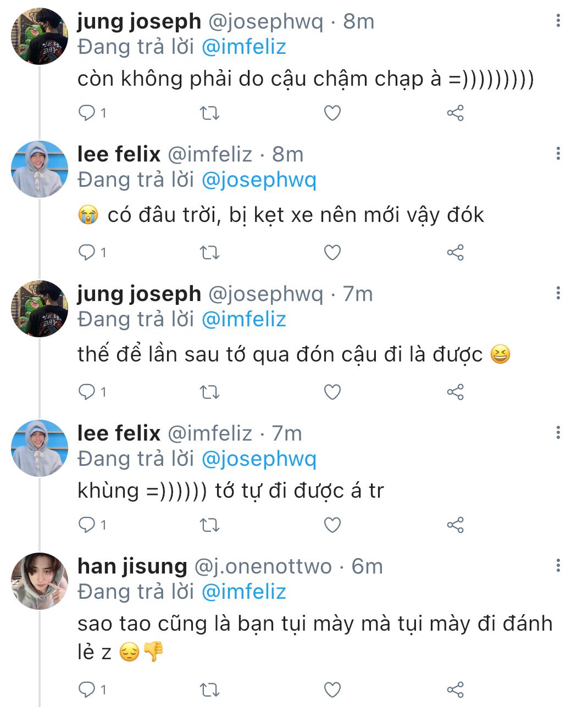Like lee felix's "kẹt xe" tweet
The width and height of the screenshot is (588, 707).
[x=332, y=253]
